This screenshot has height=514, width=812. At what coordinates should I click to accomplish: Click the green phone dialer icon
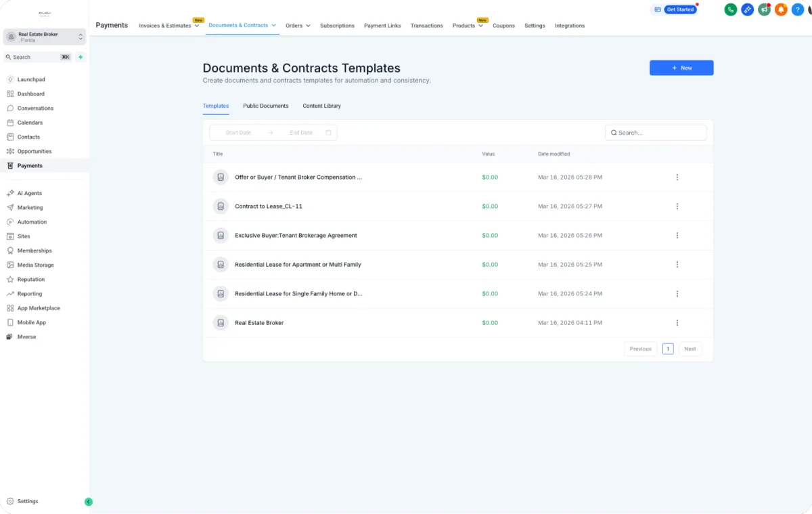[x=730, y=9]
